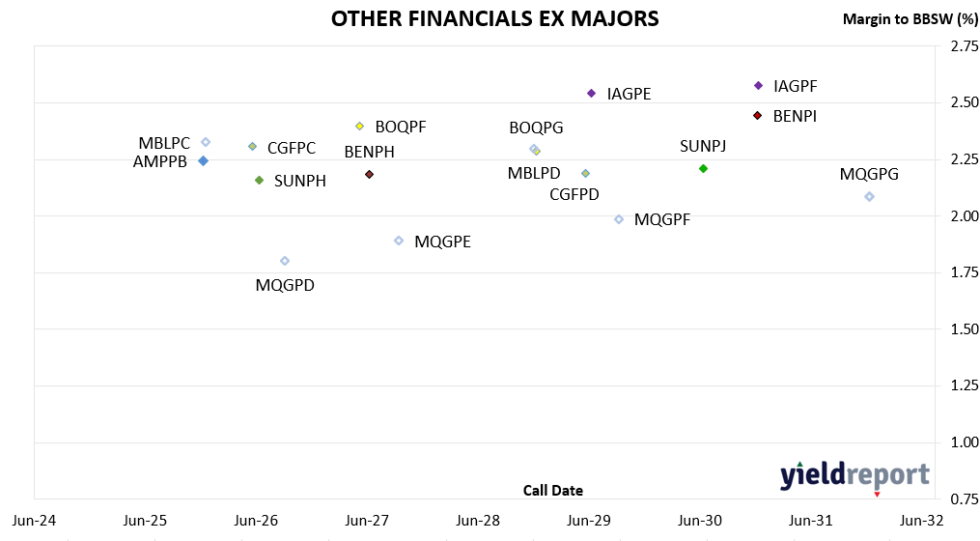This screenshot has width=980, height=541.
Task: Click the Margin to BBSW axis title
Action: click(x=910, y=19)
